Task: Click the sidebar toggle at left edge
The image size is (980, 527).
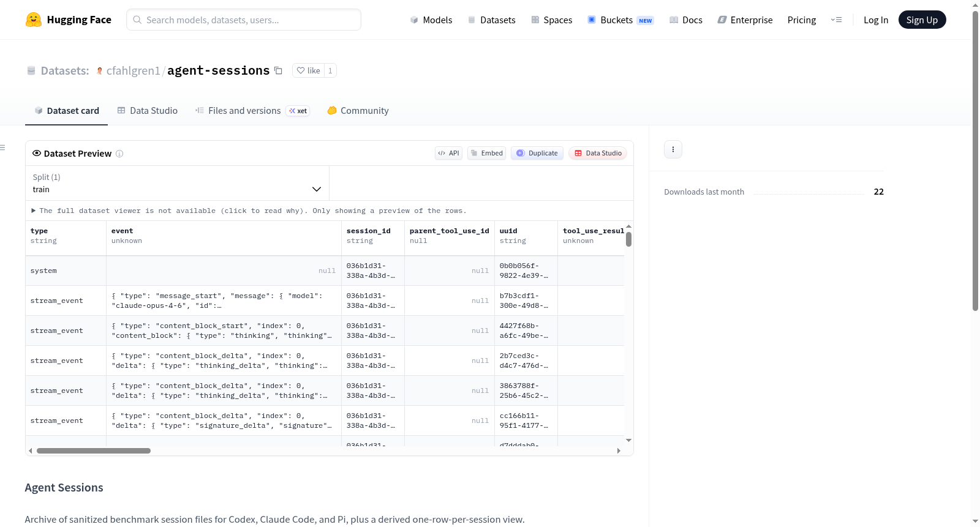Action: 3,148
